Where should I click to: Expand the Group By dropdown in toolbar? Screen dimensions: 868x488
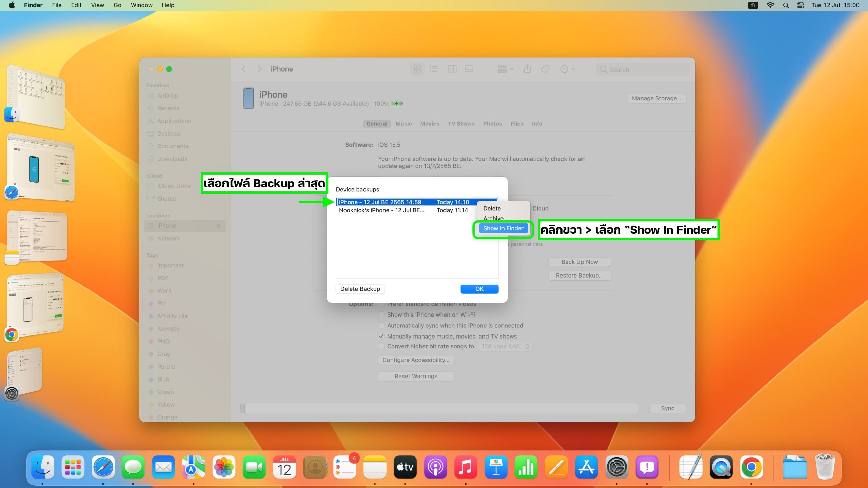pyautogui.click(x=506, y=69)
